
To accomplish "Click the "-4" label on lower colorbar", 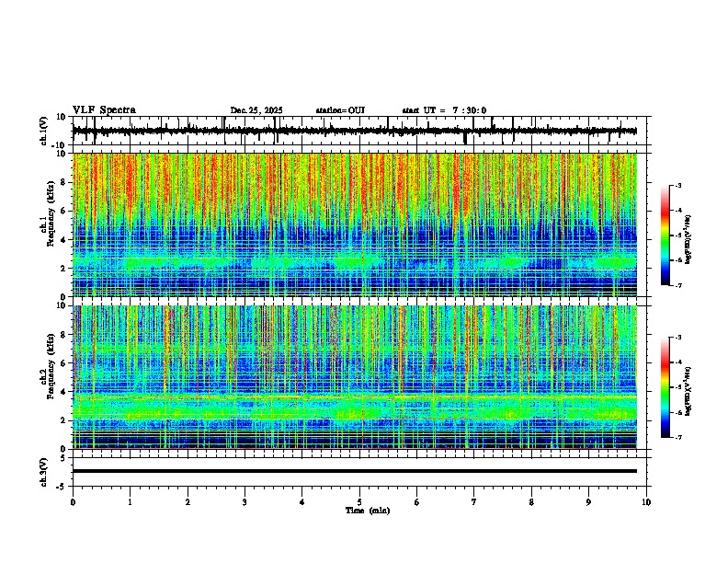I will pos(678,362).
